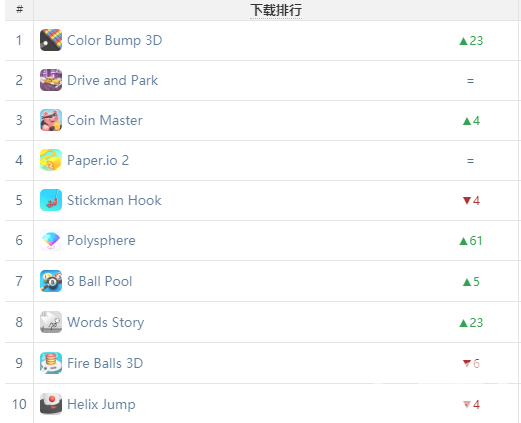The height and width of the screenshot is (423, 521).
Task: Click the Paper.io 2 app icon
Action: (51, 160)
